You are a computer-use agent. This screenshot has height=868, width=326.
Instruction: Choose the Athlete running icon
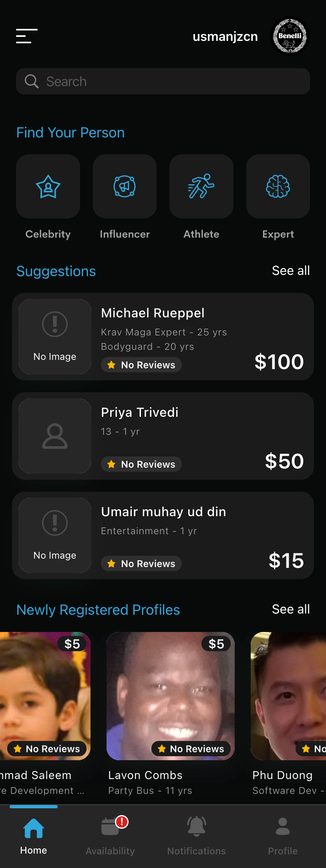pos(201,186)
